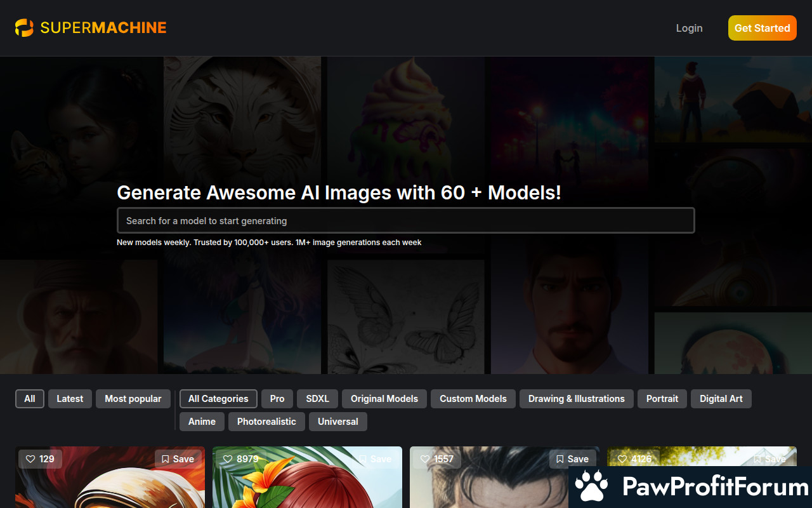Open Drawing & Illustrations category
The width and height of the screenshot is (812, 508).
pos(577,399)
